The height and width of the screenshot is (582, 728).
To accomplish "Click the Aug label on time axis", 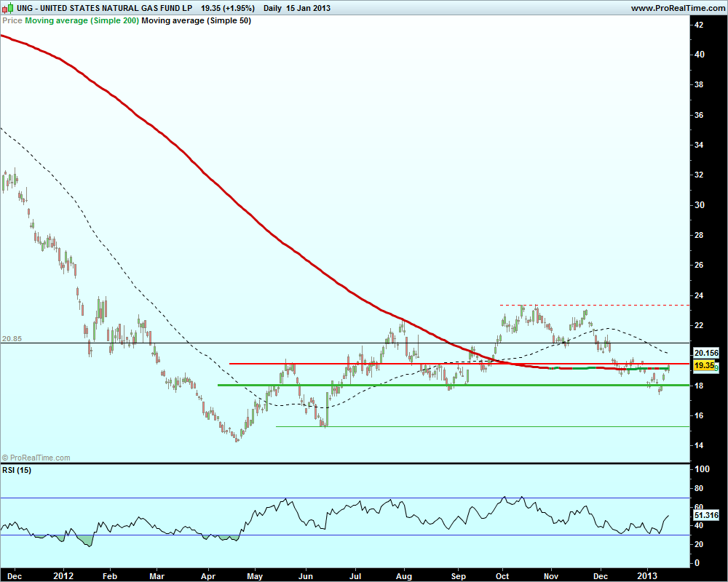I will point(404,576).
